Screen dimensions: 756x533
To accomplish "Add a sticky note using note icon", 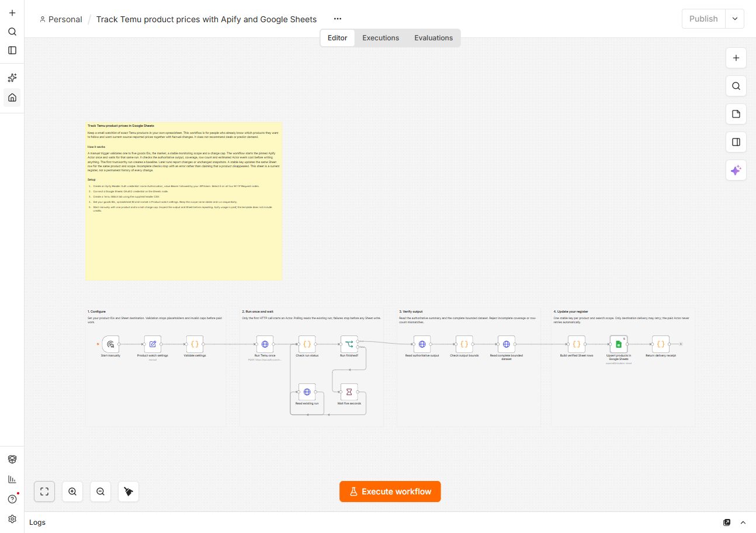I will pos(736,114).
